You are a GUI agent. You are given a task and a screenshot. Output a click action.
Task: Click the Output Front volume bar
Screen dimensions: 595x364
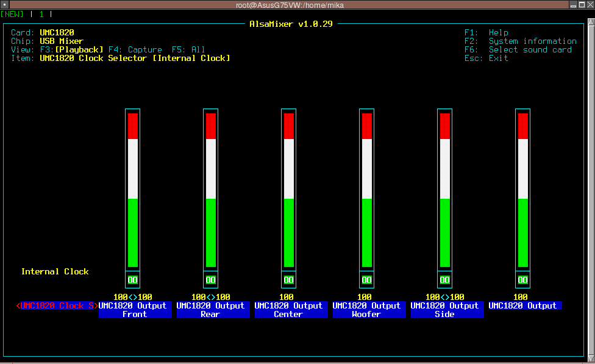tap(132, 190)
